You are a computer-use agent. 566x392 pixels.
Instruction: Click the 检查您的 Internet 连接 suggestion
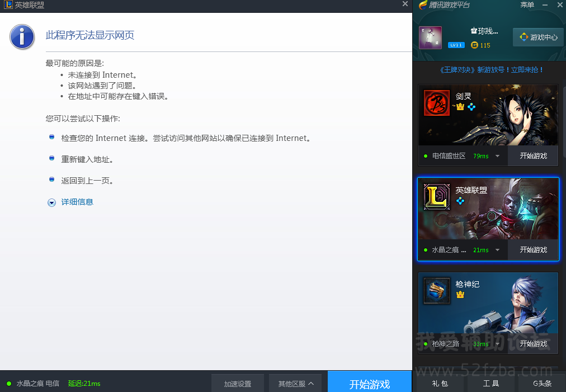click(x=186, y=138)
